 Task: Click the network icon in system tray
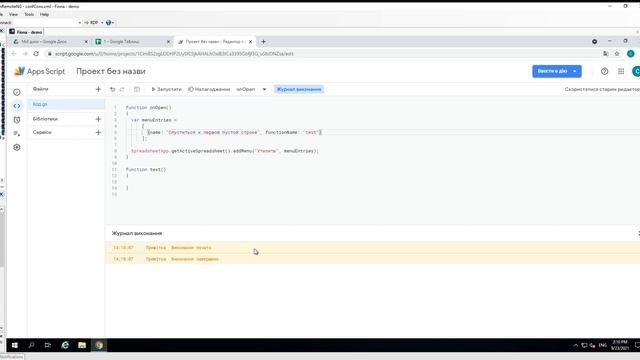click(584, 345)
